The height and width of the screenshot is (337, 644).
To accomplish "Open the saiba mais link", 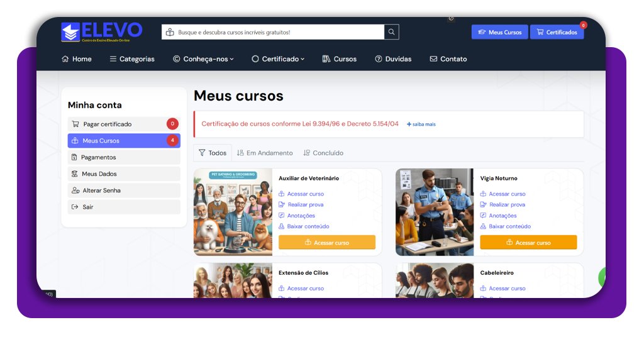I will coord(421,124).
